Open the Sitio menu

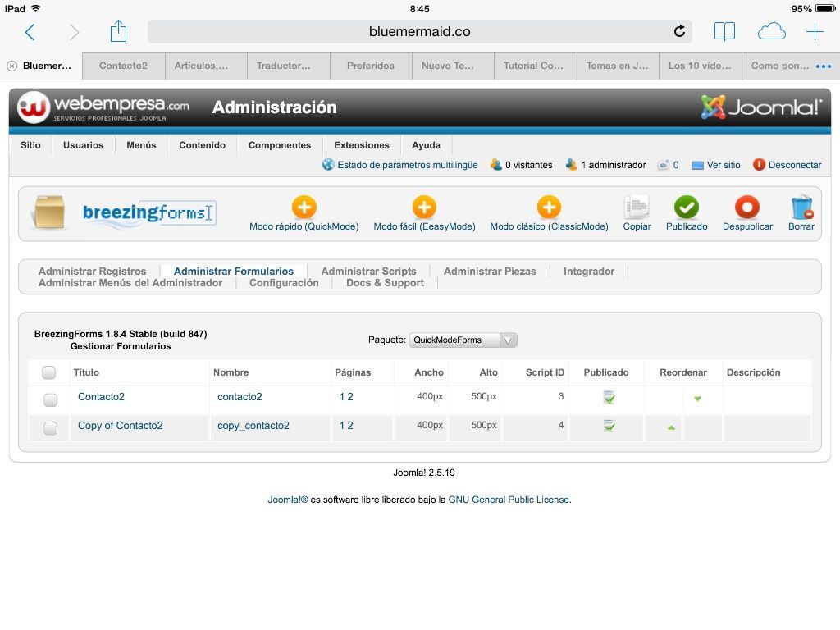coord(30,145)
